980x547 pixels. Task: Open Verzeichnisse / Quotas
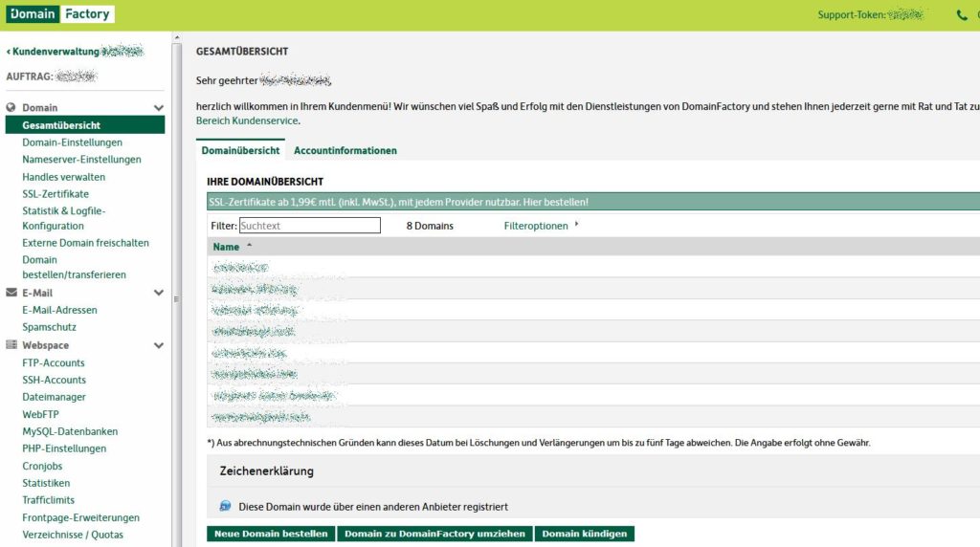(73, 535)
